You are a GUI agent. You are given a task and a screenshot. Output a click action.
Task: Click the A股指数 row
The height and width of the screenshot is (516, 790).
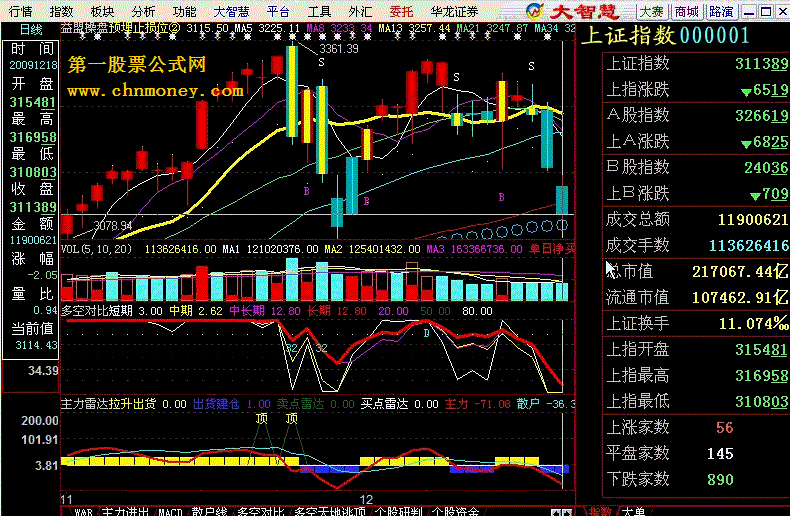(x=696, y=115)
